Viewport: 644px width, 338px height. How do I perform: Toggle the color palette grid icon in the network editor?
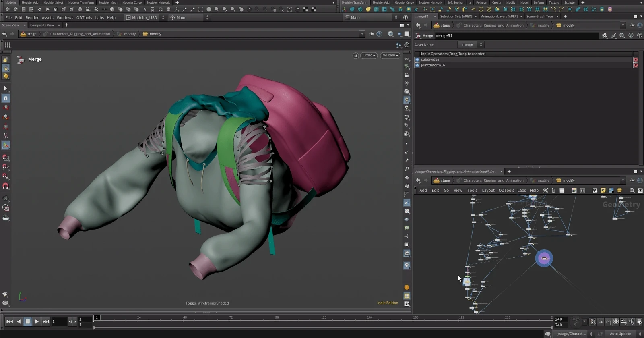pyautogui.click(x=574, y=191)
